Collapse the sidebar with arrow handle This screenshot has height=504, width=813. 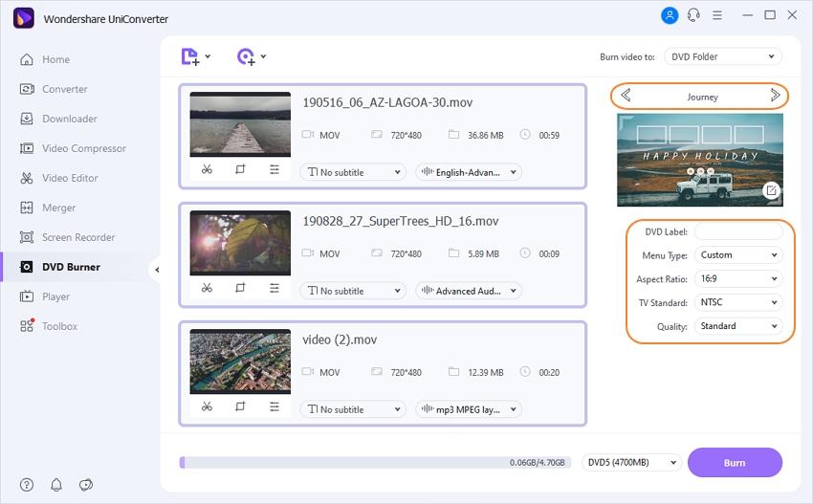click(x=157, y=270)
